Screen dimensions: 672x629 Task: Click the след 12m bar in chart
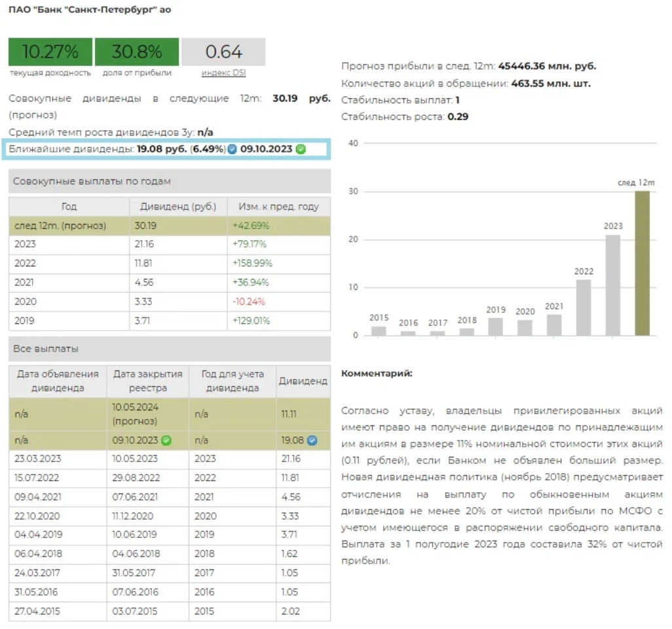642,263
